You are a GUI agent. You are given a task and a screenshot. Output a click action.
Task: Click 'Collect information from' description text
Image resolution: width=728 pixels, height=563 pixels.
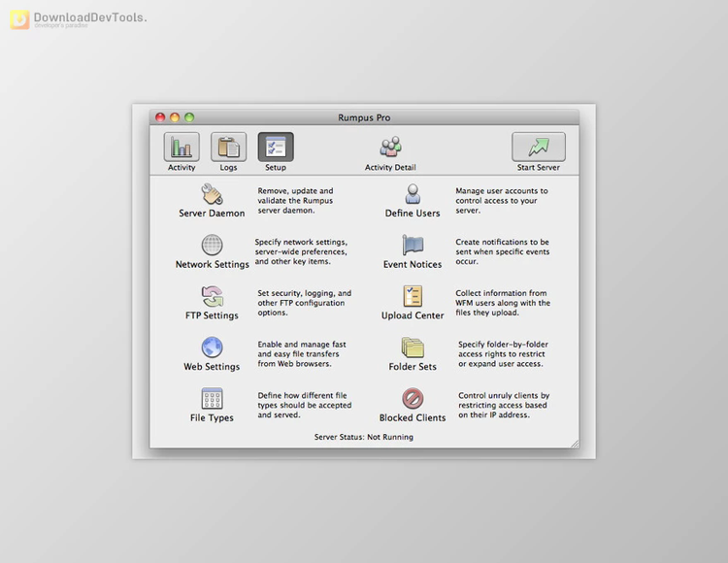coord(503,303)
